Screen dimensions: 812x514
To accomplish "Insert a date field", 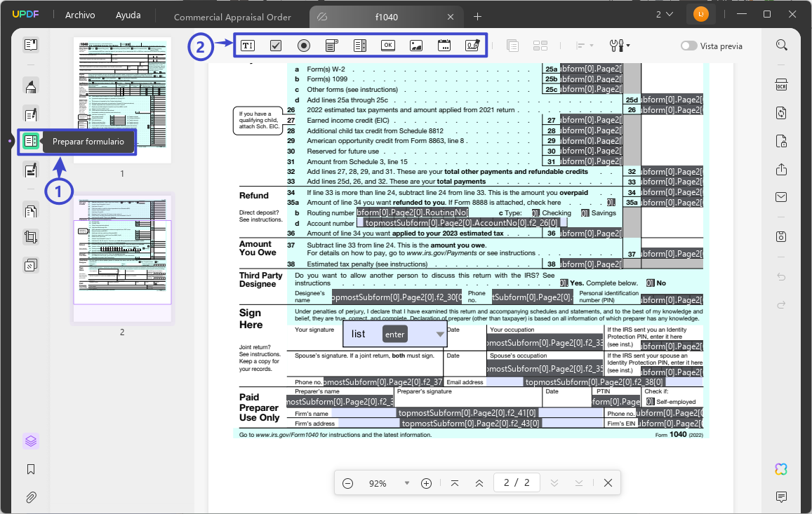I will pos(444,45).
